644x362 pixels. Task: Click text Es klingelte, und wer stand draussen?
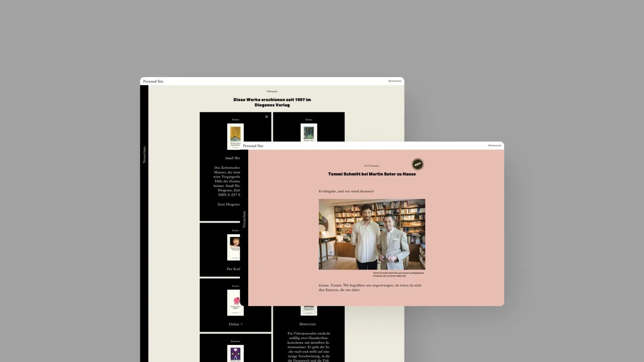point(346,191)
